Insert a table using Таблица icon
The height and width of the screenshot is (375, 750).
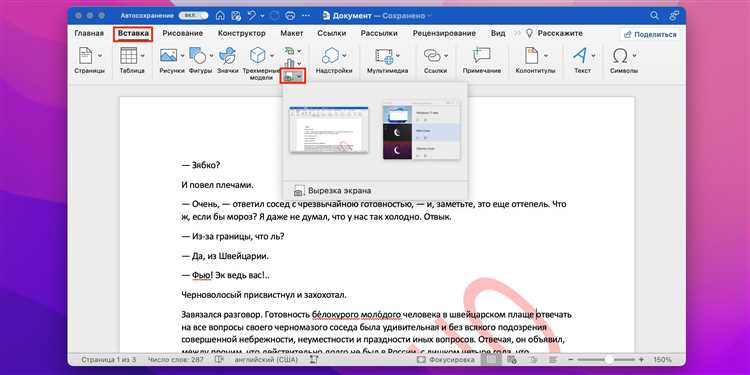coord(128,56)
